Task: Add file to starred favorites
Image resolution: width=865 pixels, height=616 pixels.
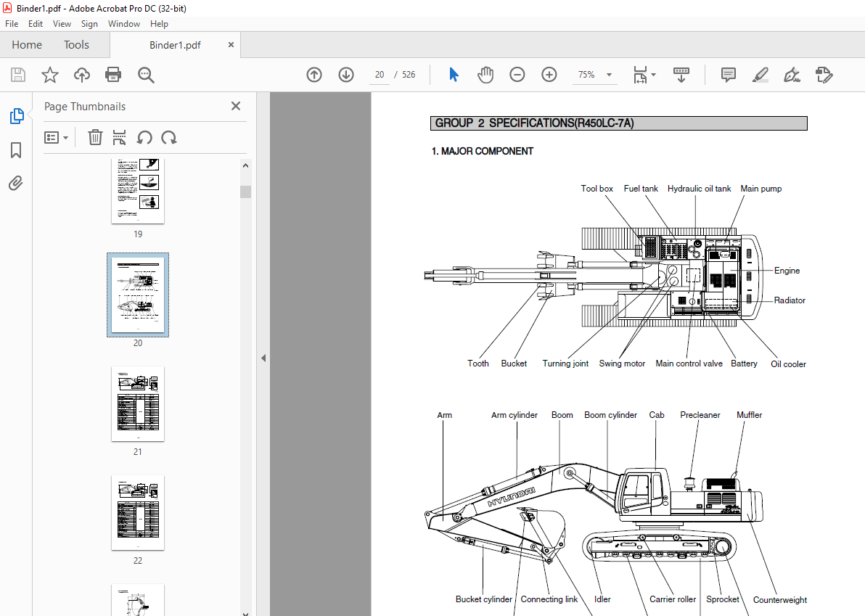Action: [50, 75]
